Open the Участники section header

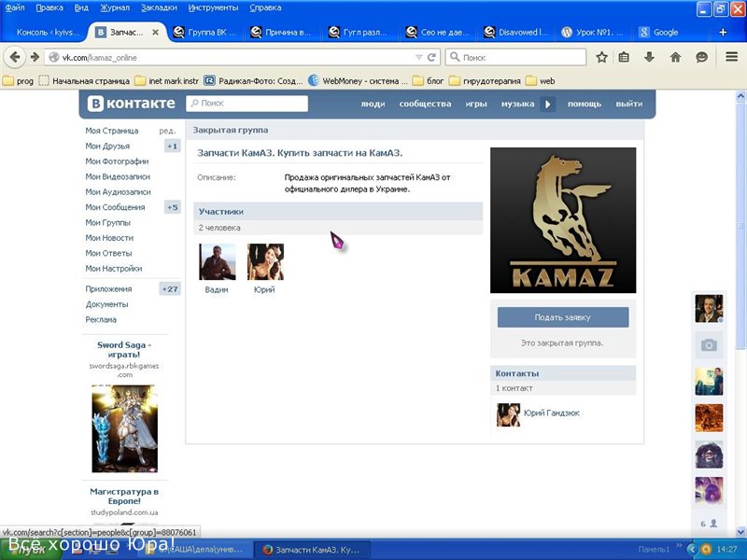[338, 212]
